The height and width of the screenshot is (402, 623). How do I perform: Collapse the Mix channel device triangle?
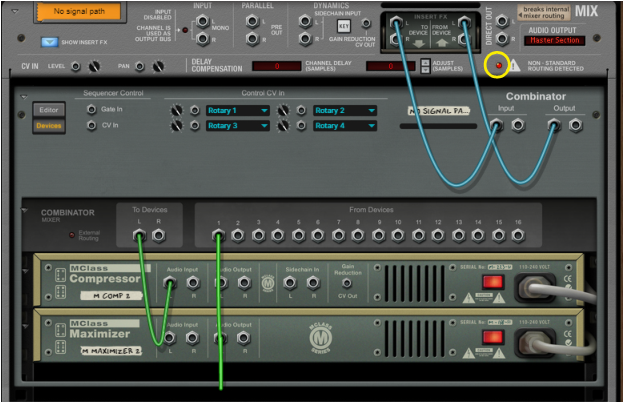point(15,11)
